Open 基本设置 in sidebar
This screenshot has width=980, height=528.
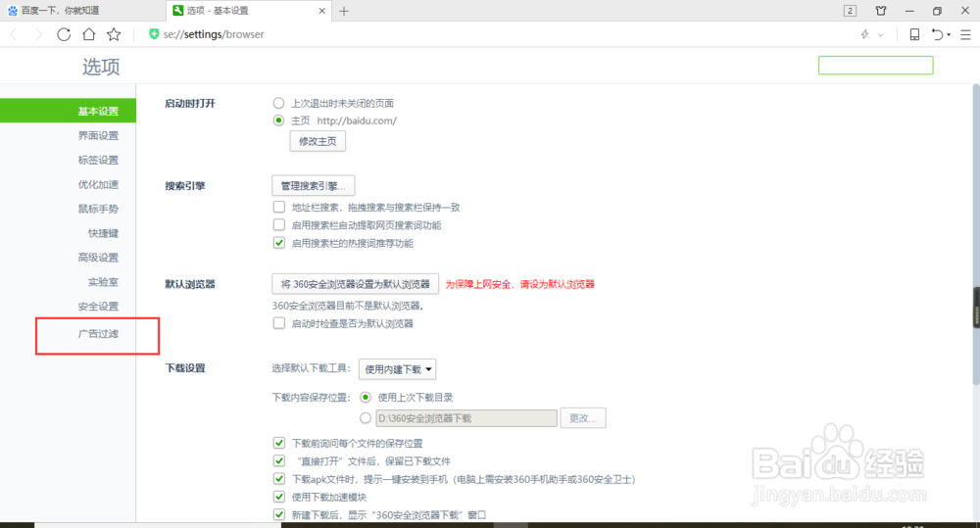click(69, 111)
